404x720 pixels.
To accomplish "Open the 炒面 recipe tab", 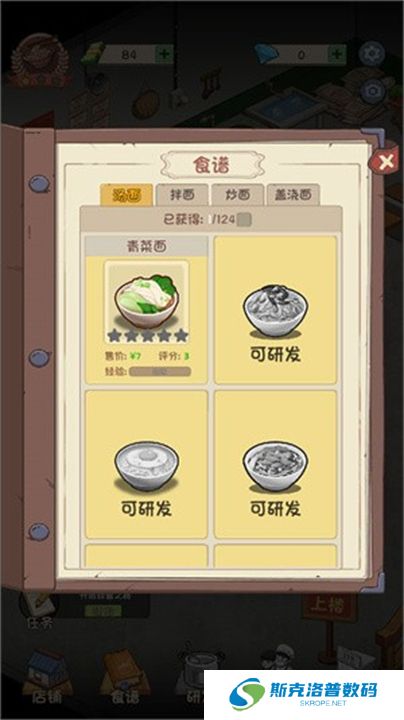I will coord(237,195).
